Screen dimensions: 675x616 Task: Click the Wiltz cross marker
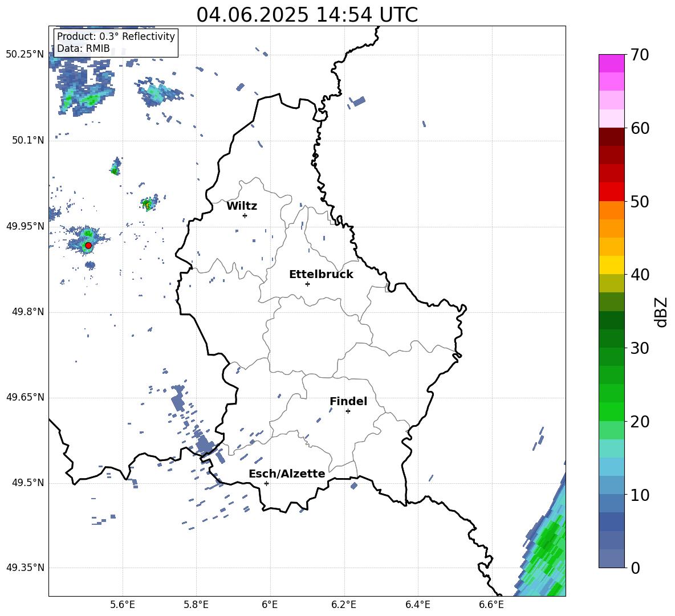(x=245, y=215)
